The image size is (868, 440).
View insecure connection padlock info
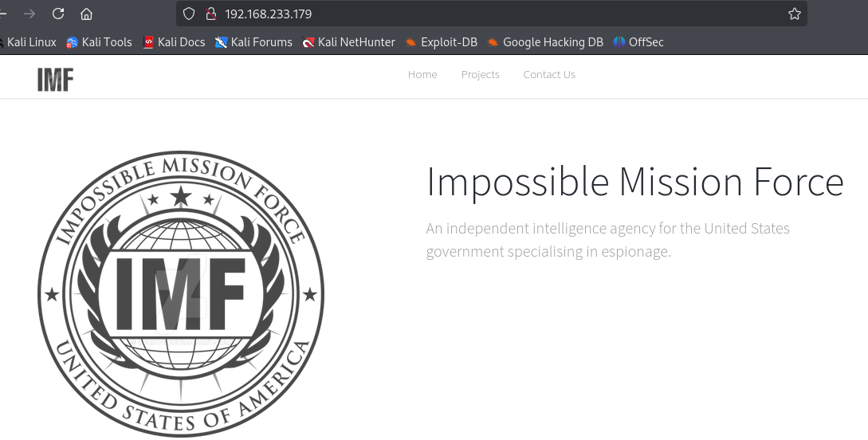click(210, 14)
